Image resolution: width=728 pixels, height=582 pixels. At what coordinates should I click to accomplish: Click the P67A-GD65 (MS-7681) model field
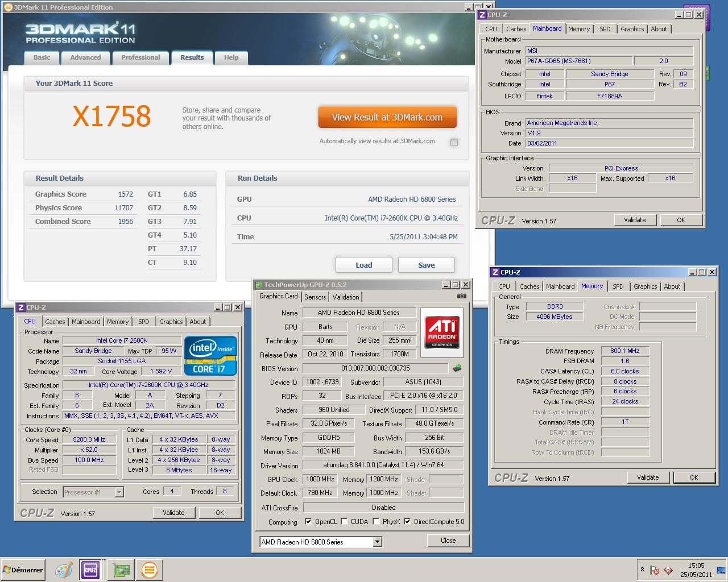(x=578, y=61)
